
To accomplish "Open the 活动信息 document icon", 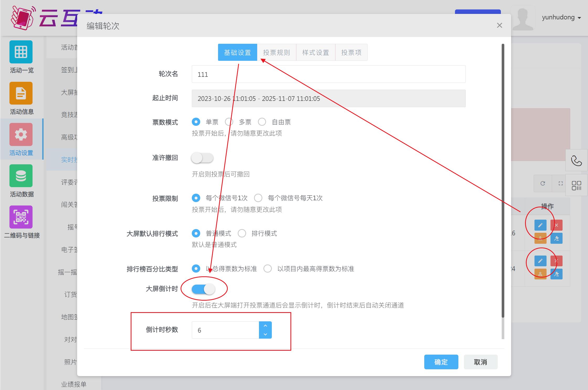I will (x=21, y=93).
